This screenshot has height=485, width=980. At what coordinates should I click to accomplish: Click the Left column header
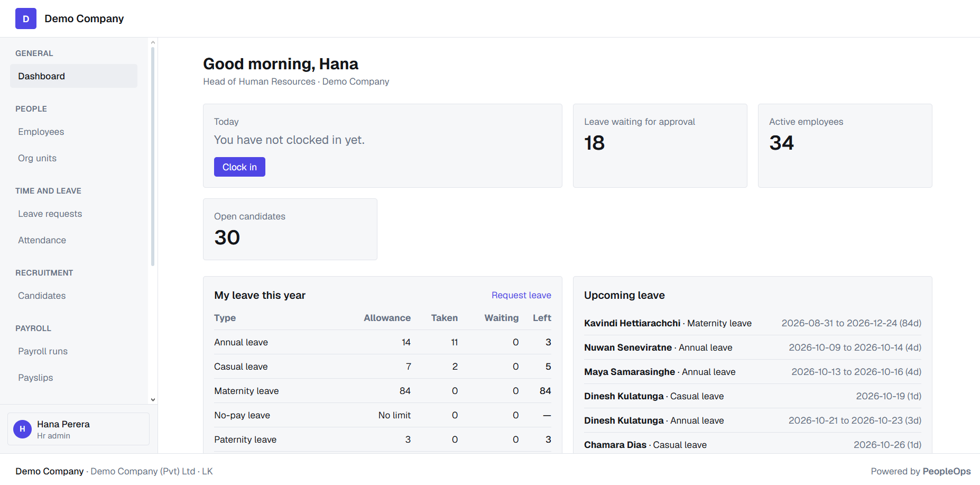542,318
